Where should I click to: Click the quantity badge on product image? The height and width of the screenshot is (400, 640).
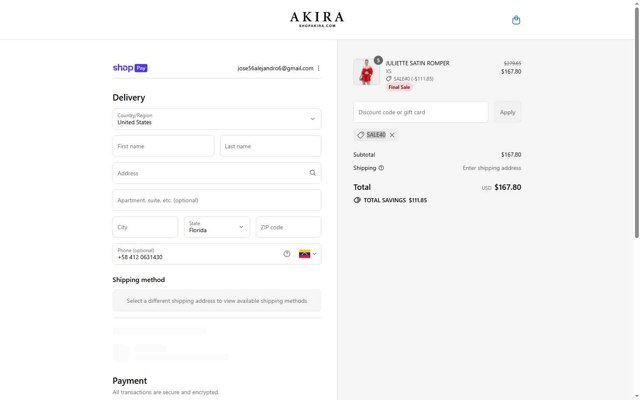[378, 60]
